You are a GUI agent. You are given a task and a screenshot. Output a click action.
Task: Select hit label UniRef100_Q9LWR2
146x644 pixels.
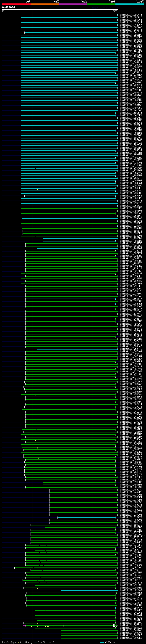pos(131,595)
